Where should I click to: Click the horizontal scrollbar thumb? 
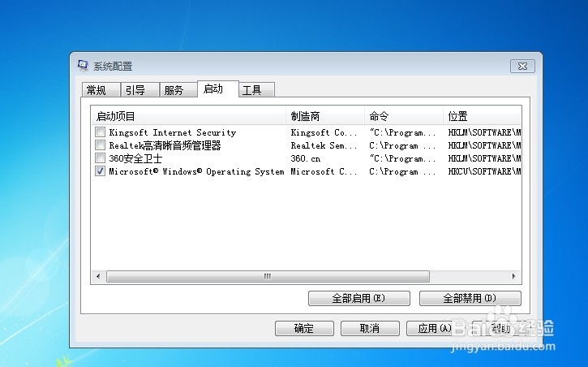268,277
